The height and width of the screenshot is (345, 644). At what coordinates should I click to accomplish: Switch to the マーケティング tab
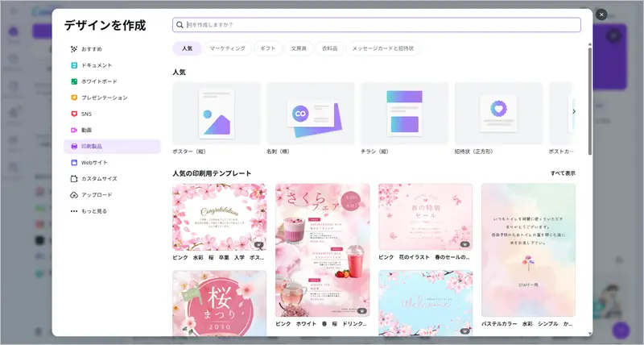pyautogui.click(x=228, y=48)
